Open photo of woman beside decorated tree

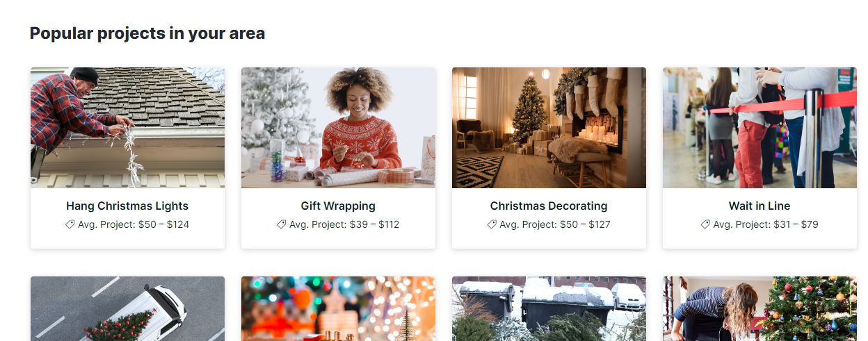[x=759, y=309]
